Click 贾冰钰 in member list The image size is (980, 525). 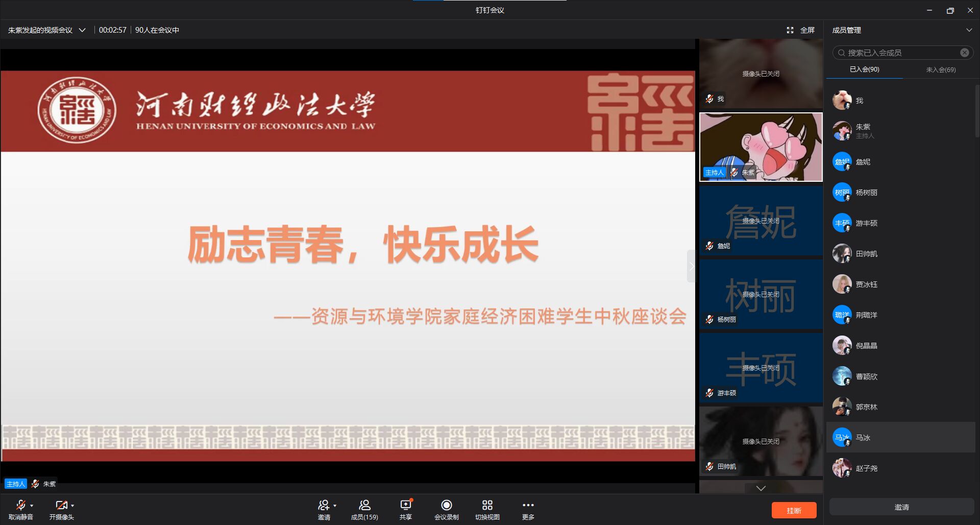click(x=900, y=284)
